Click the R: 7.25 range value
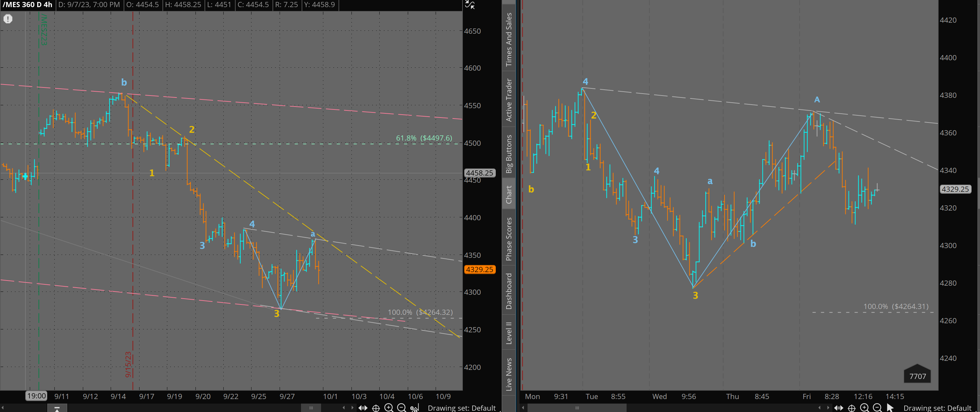The image size is (980, 412). [x=286, y=5]
